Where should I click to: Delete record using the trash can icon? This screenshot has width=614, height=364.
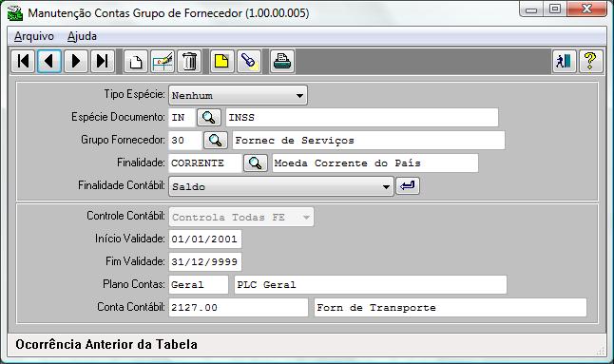(x=189, y=61)
